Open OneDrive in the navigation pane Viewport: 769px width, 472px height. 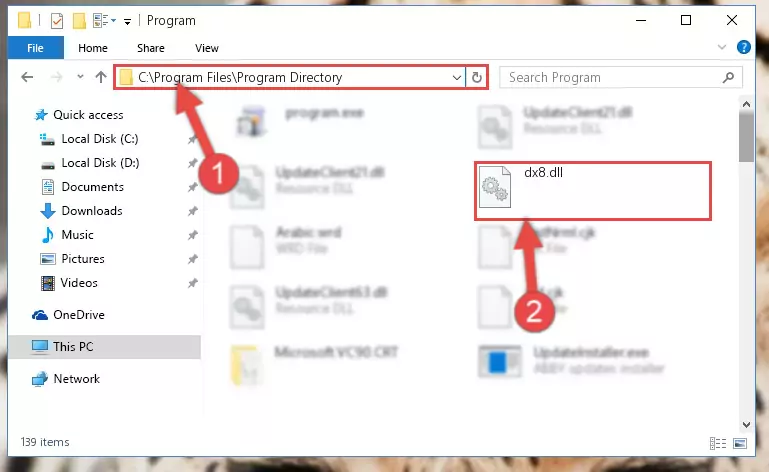78,315
